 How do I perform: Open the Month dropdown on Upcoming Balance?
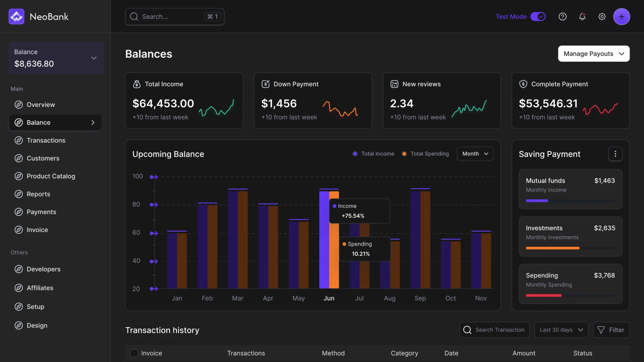click(475, 154)
